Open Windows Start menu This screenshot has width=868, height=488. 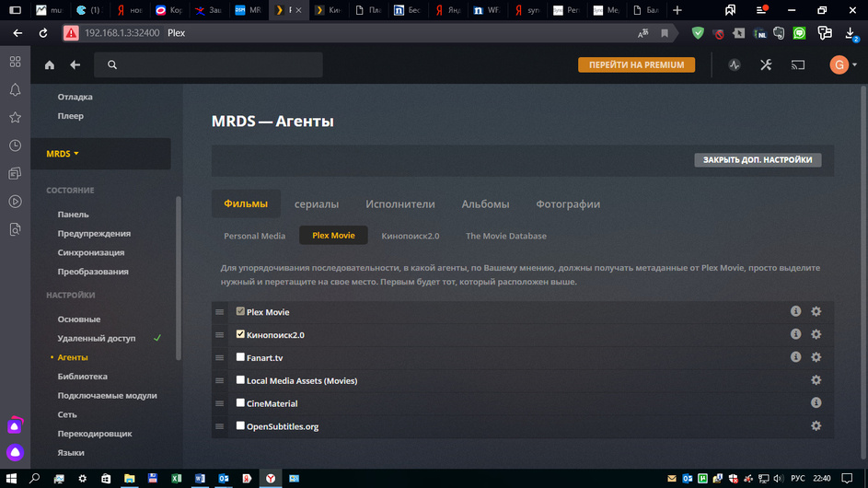coord(11,478)
